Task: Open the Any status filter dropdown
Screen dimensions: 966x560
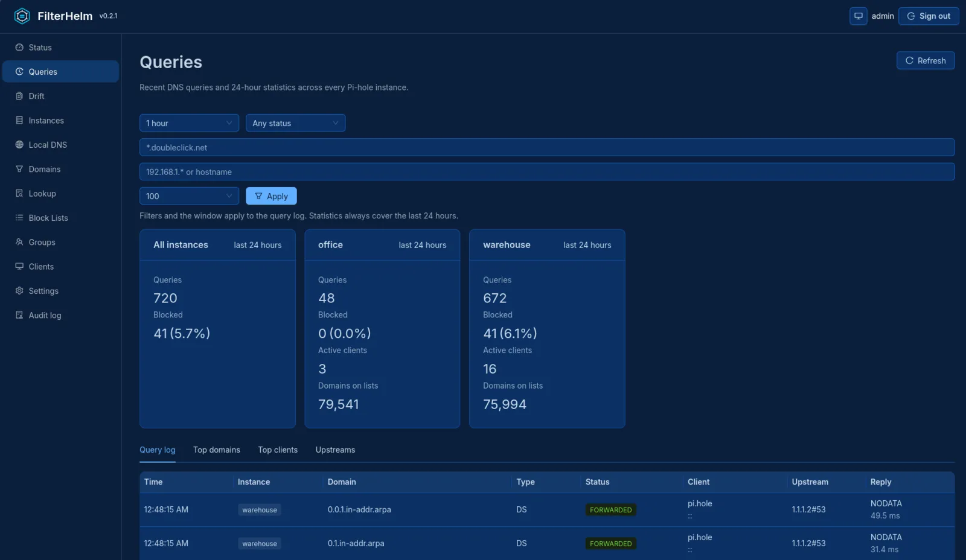Action: coord(295,123)
